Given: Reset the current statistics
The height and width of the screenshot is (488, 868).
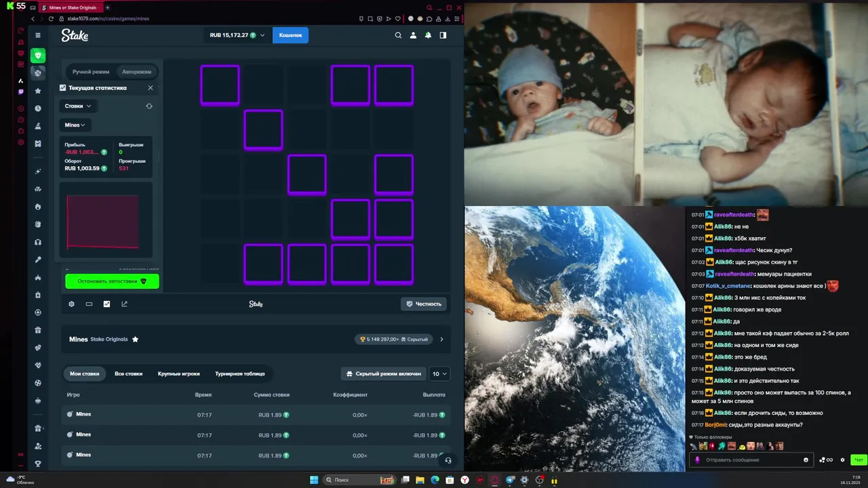Looking at the screenshot, I should coord(149,106).
